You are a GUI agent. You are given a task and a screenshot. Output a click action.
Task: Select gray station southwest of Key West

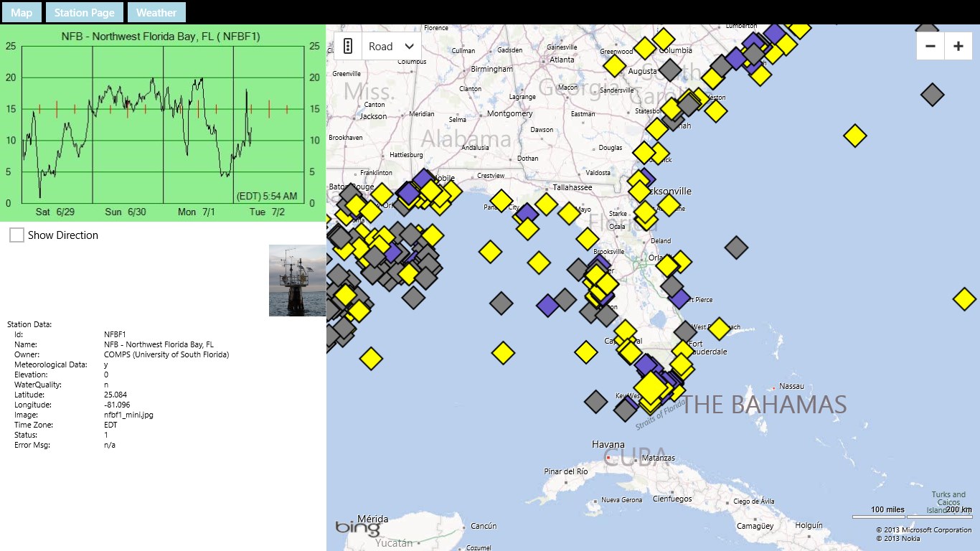click(595, 402)
